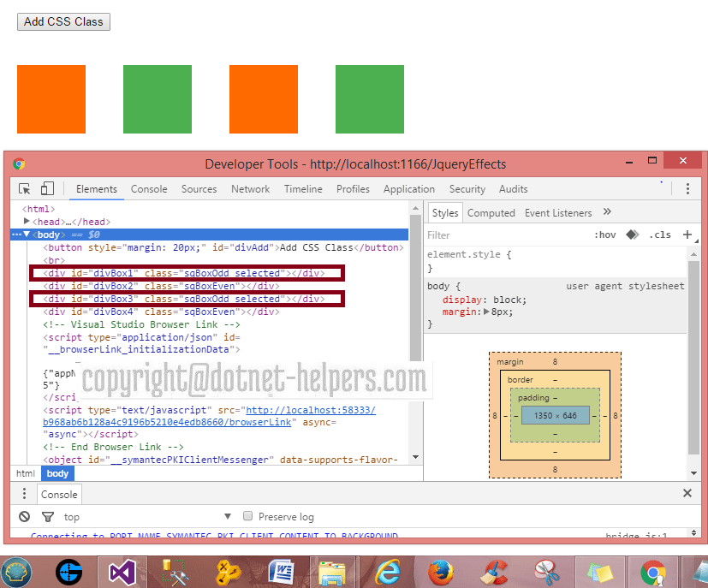
Task: Toggle the Preserve log checkbox
Action: coord(248,516)
